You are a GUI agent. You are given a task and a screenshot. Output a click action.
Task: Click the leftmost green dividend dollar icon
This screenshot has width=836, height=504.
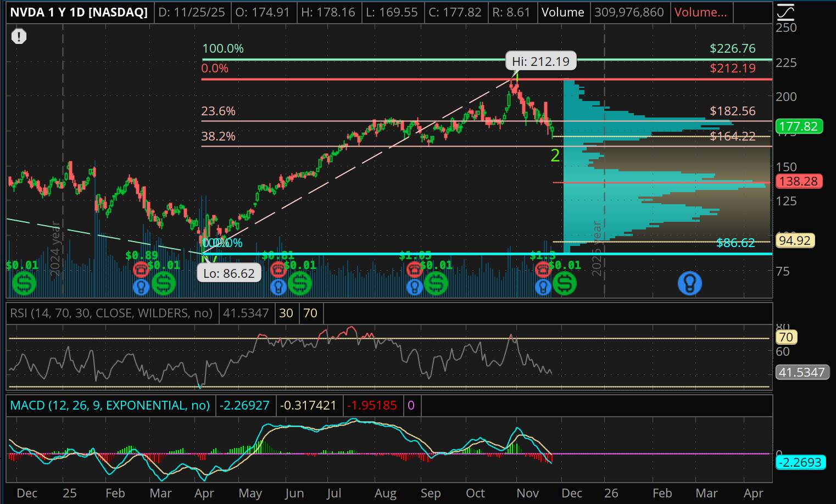24,284
